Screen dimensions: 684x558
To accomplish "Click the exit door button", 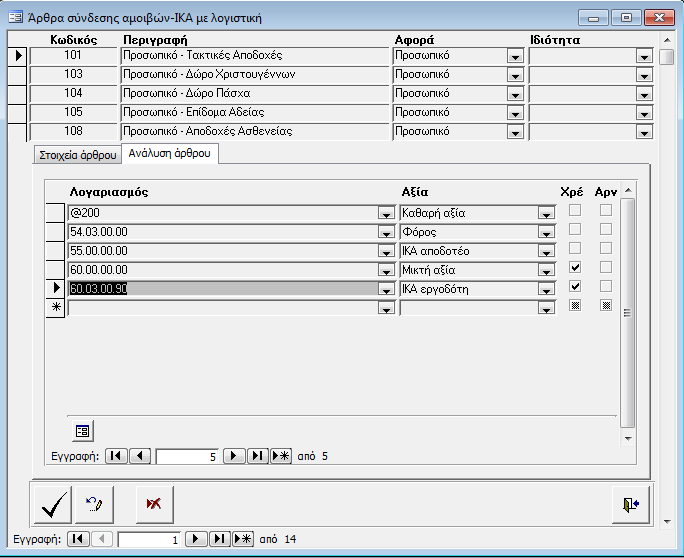I will (x=630, y=504).
